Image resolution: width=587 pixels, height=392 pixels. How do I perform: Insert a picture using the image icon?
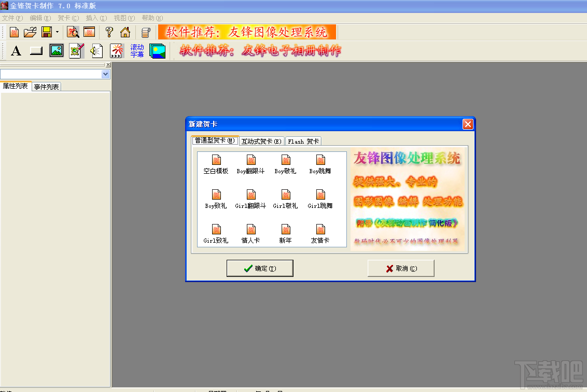click(x=57, y=51)
